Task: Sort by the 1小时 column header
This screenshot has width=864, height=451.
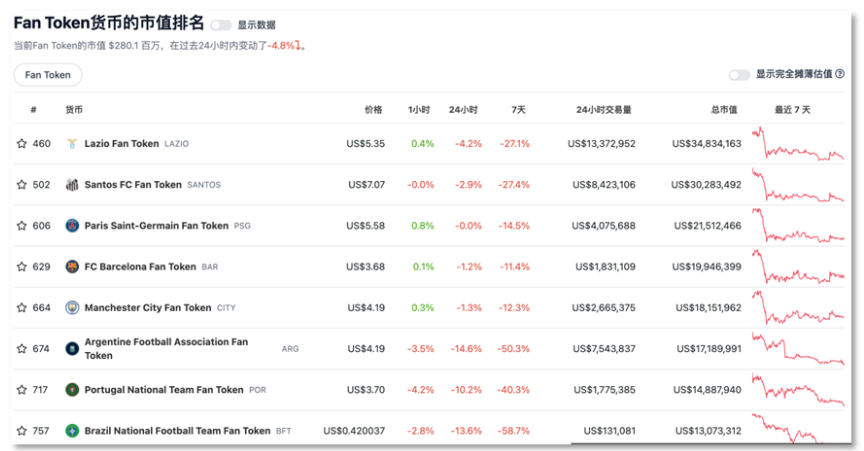Action: pos(419,110)
